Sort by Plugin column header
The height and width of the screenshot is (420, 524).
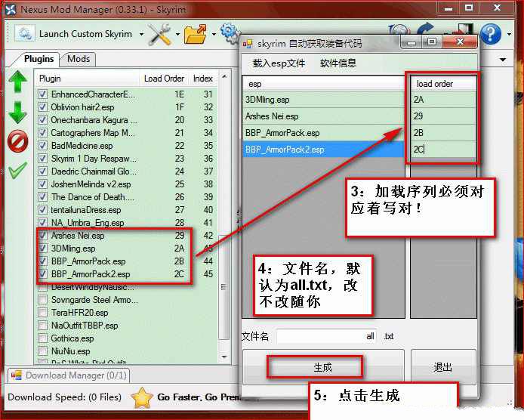(88, 79)
